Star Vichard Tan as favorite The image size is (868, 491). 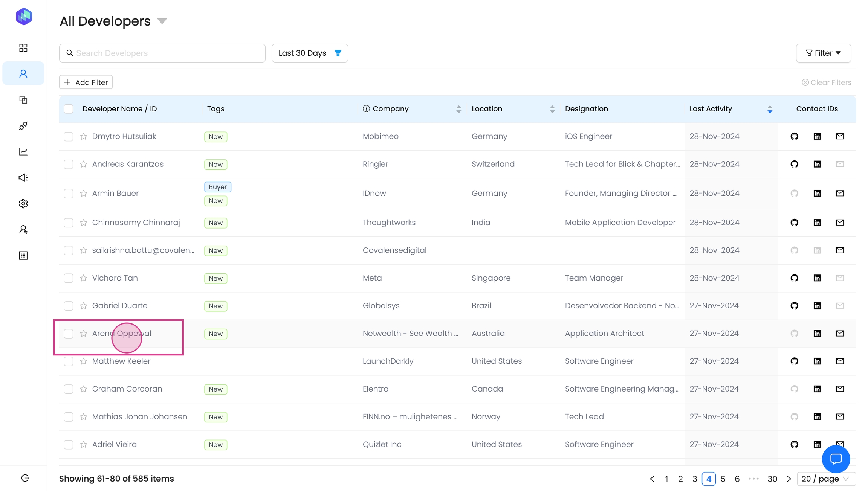click(x=84, y=278)
